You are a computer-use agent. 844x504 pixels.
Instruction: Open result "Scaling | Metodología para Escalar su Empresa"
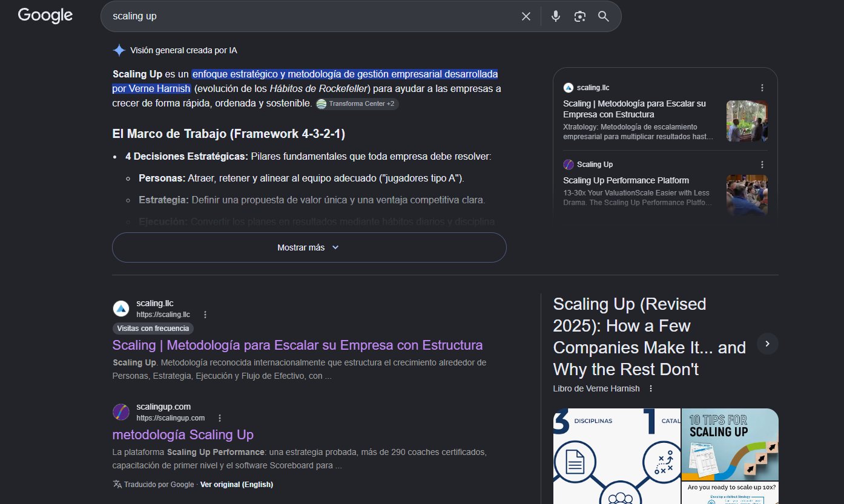297,345
